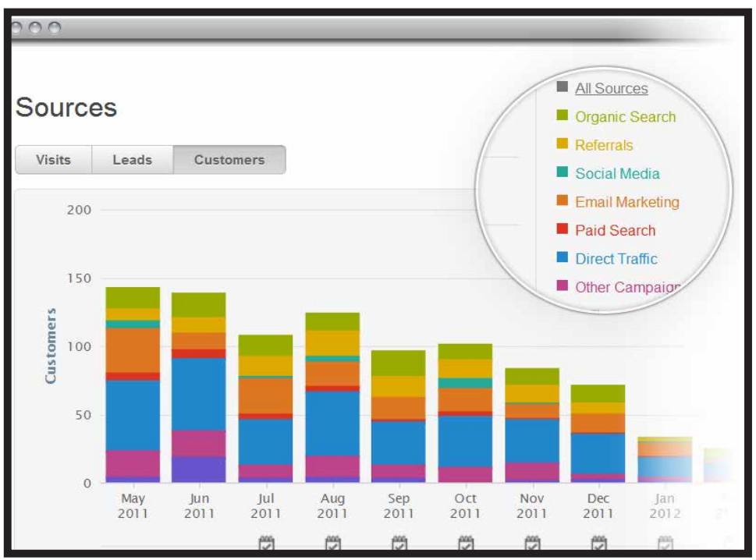Screen dimensions: 756x560
Task: Click the Customers y-axis title
Action: click(x=50, y=346)
